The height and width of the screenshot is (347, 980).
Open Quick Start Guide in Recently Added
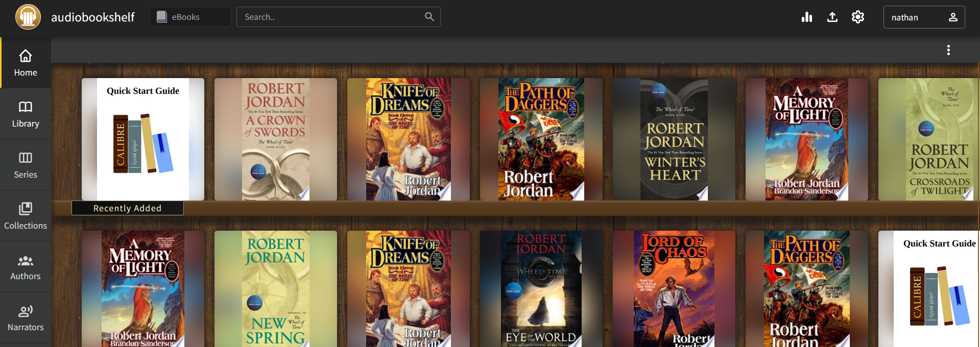pos(143,139)
